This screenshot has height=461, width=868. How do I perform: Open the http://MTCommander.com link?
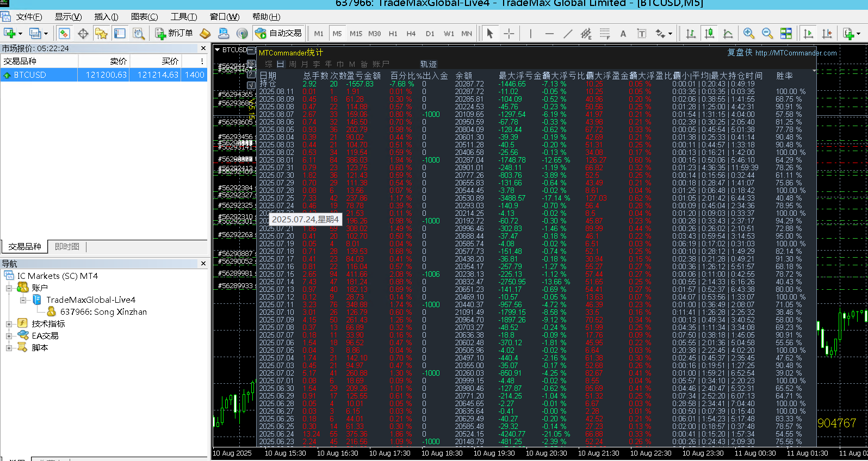coord(796,53)
